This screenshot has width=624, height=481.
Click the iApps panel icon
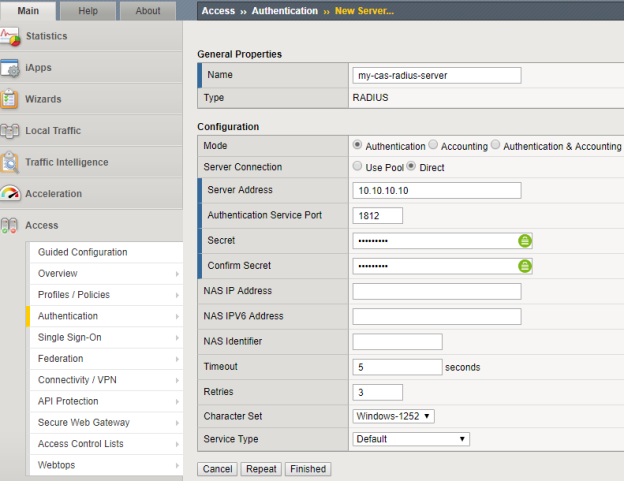pyautogui.click(x=11, y=68)
